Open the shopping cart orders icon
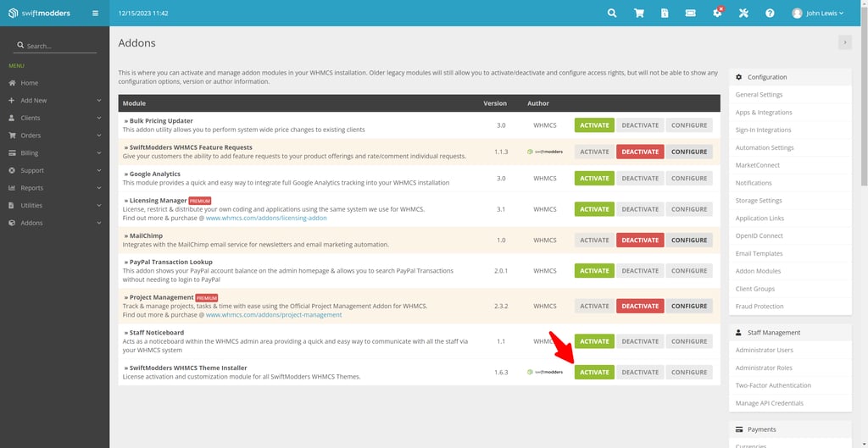Viewport: 868px width, 448px height. 639,14
